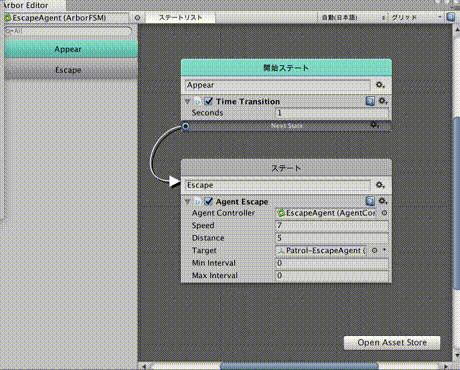
Task: Click the state list search field
Action: tap(68, 31)
